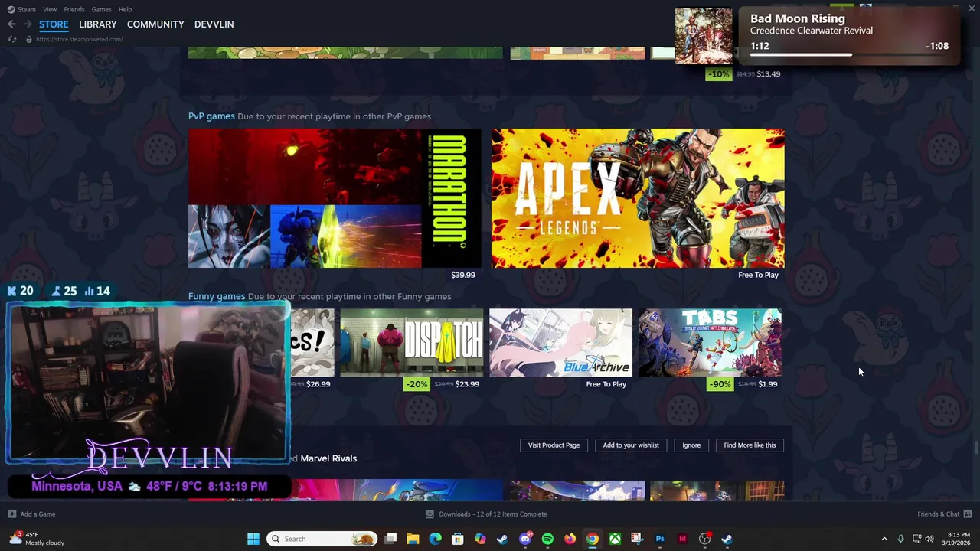980x551 pixels.
Task: Click Find More like this
Action: pyautogui.click(x=750, y=445)
